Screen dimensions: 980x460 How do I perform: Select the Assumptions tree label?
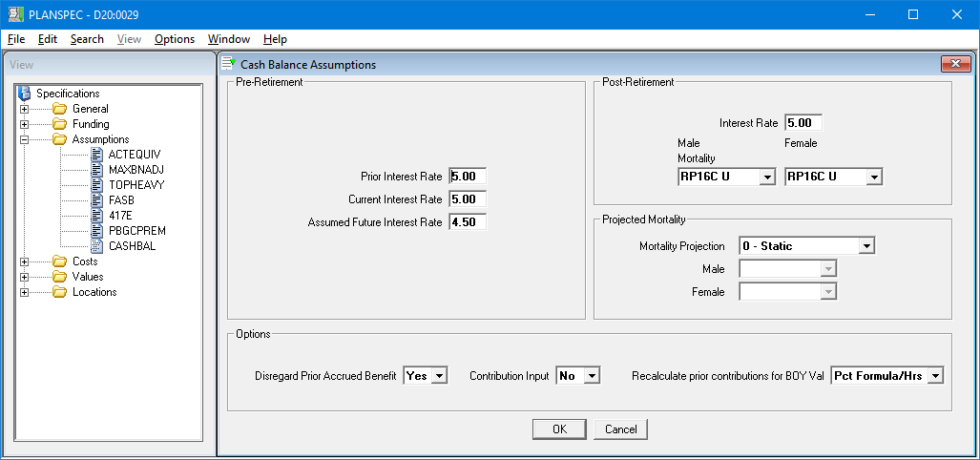(100, 139)
